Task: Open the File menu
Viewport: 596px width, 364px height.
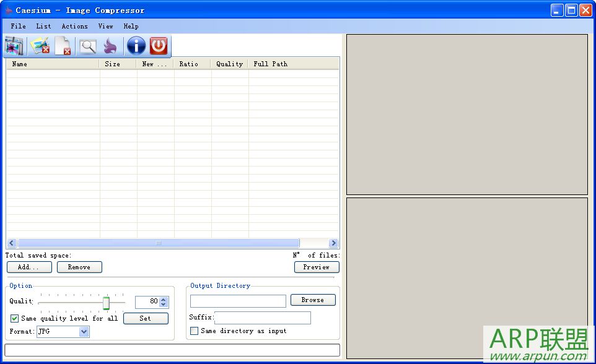Action: (x=18, y=26)
